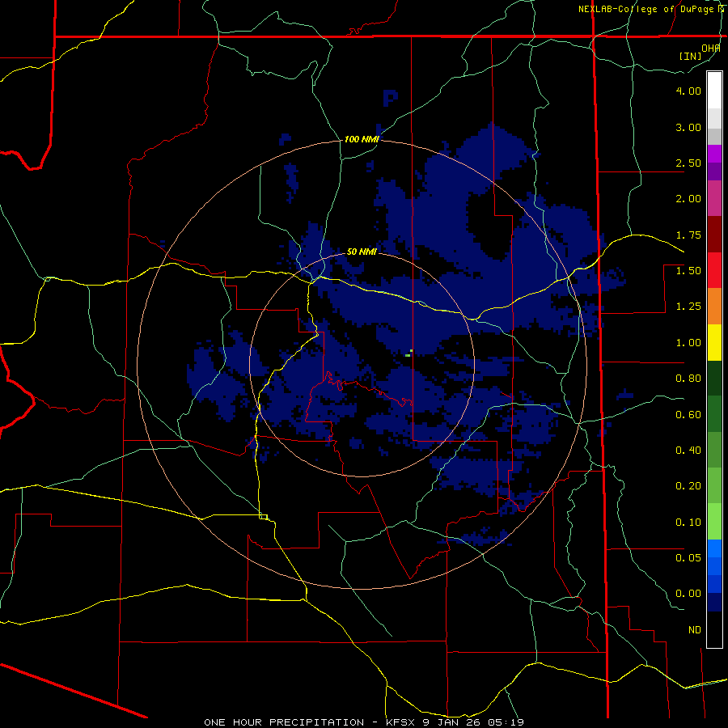Select the light blue 0.05 legend swatch
This screenshot has height=728, width=728.
[714, 548]
